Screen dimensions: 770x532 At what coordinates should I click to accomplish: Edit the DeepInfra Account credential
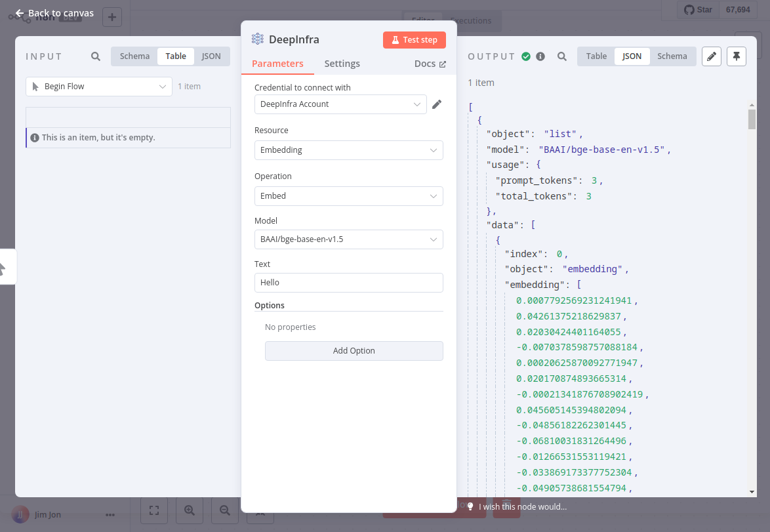437,104
